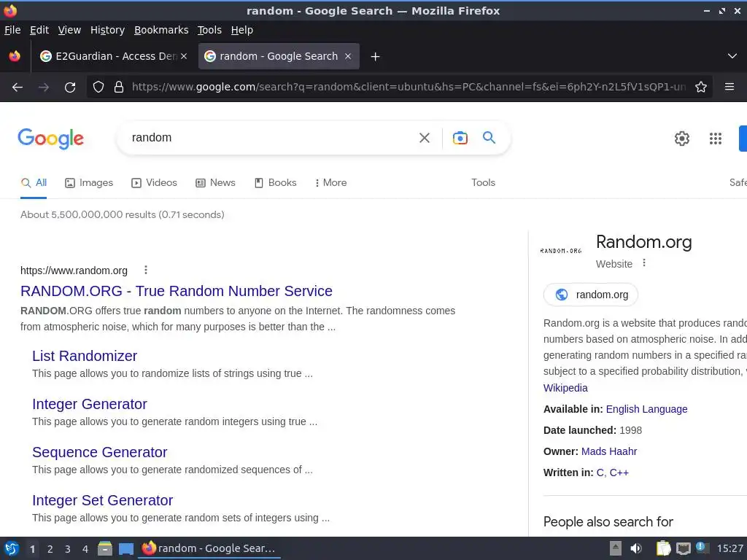The image size is (747, 560).
Task: Click the Firefox View pinned icon
Action: click(x=15, y=56)
